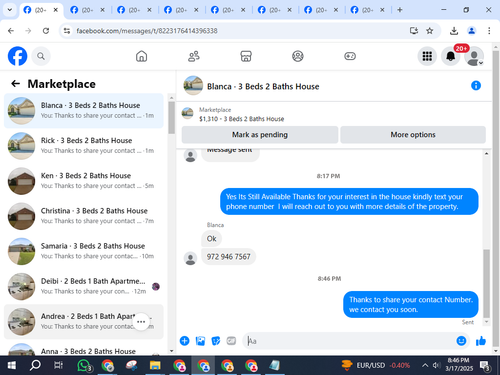Choose a GIF in the composer

[231, 341]
